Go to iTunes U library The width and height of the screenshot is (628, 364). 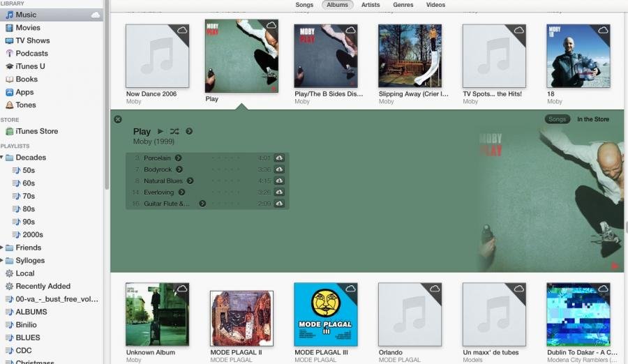[30, 66]
